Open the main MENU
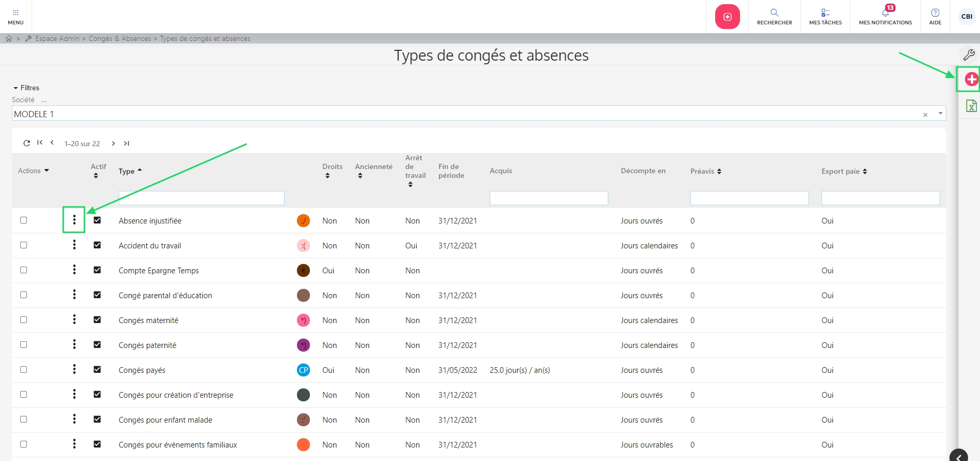The image size is (980, 461). 16,16
